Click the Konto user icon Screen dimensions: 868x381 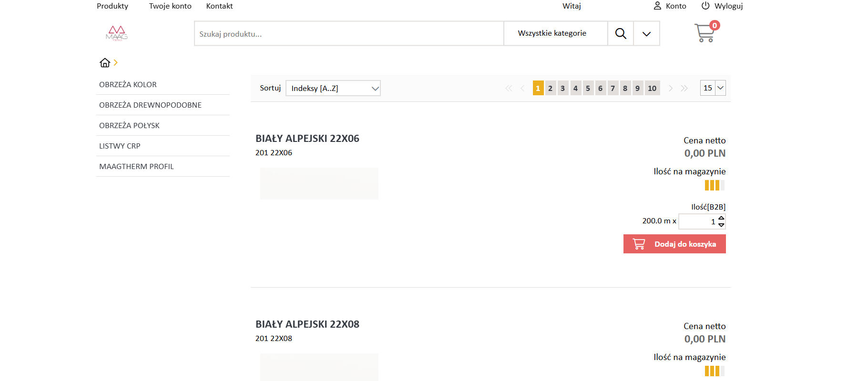(x=657, y=6)
